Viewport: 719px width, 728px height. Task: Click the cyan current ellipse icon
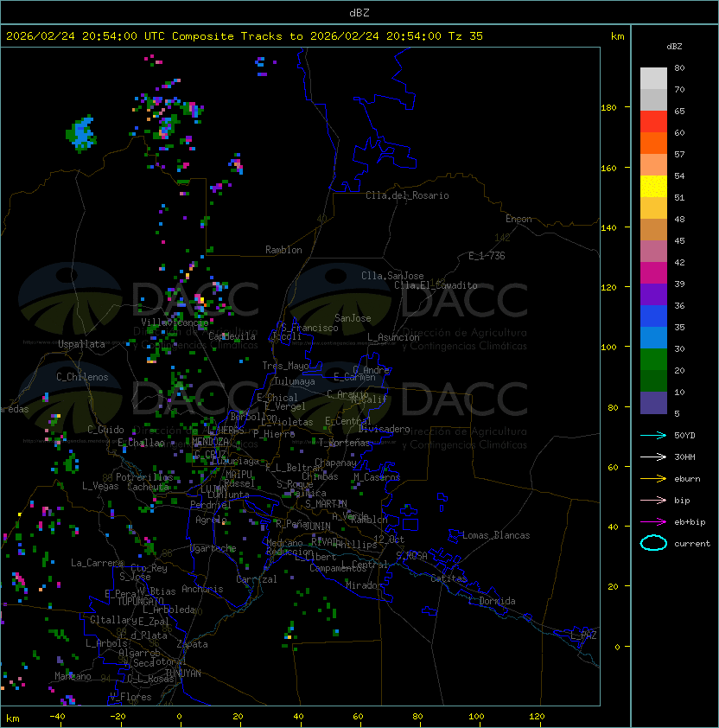pyautogui.click(x=653, y=543)
